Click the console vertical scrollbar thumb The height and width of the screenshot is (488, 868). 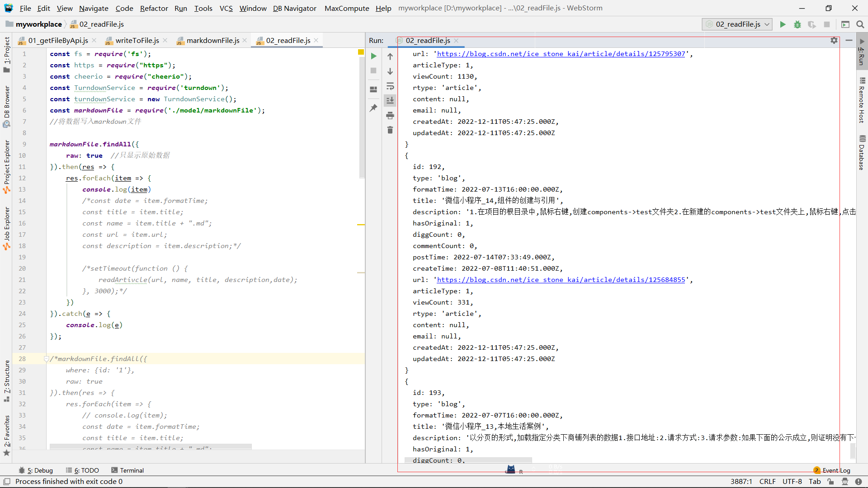pyautogui.click(x=853, y=451)
